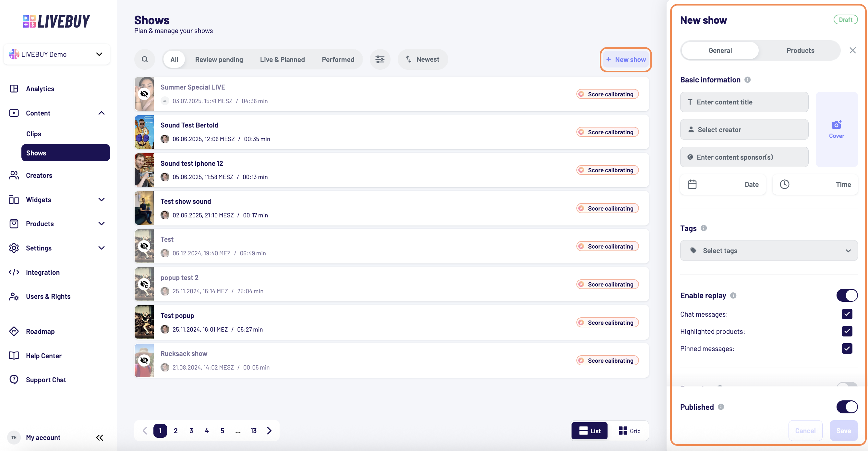This screenshot has width=868, height=451.
Task: Click the Analytics sidebar icon
Action: (x=14, y=89)
